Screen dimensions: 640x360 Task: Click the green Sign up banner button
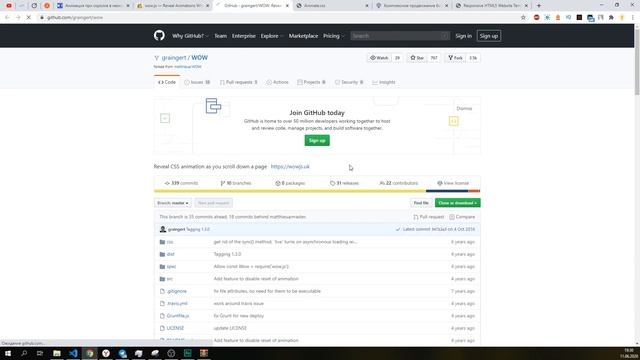(317, 140)
